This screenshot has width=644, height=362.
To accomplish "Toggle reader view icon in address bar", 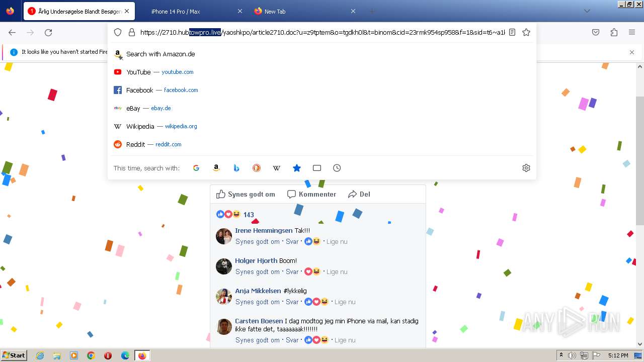I will coord(512,32).
